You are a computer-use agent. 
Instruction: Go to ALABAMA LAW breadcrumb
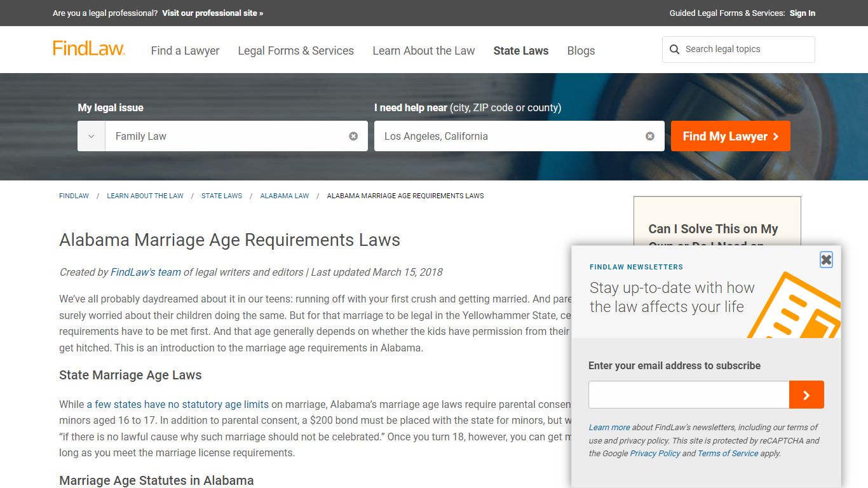[285, 196]
